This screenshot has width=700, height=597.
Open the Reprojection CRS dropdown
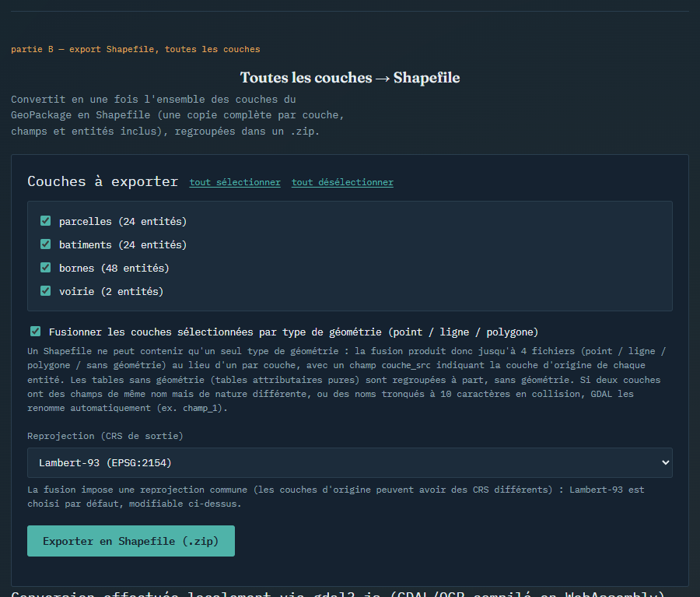coord(349,462)
